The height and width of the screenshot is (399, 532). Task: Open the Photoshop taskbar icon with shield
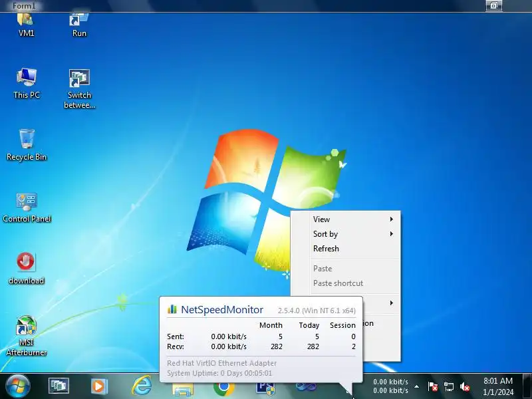265,389
